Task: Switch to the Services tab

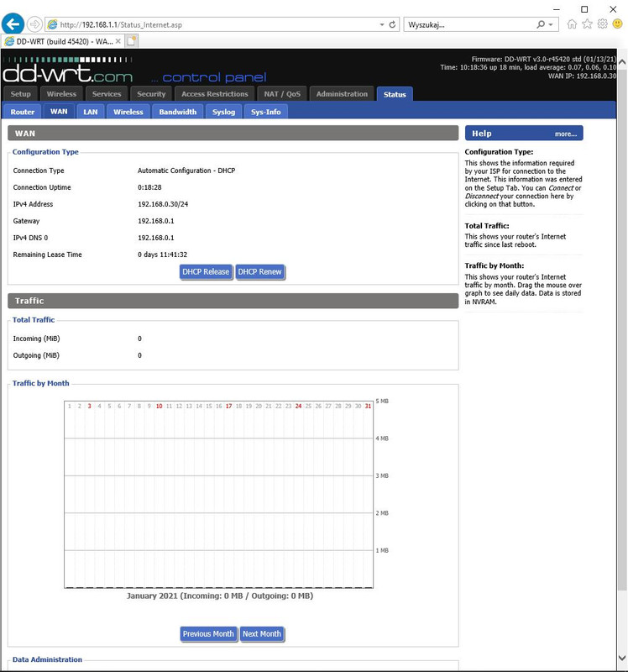Action: 107,94
